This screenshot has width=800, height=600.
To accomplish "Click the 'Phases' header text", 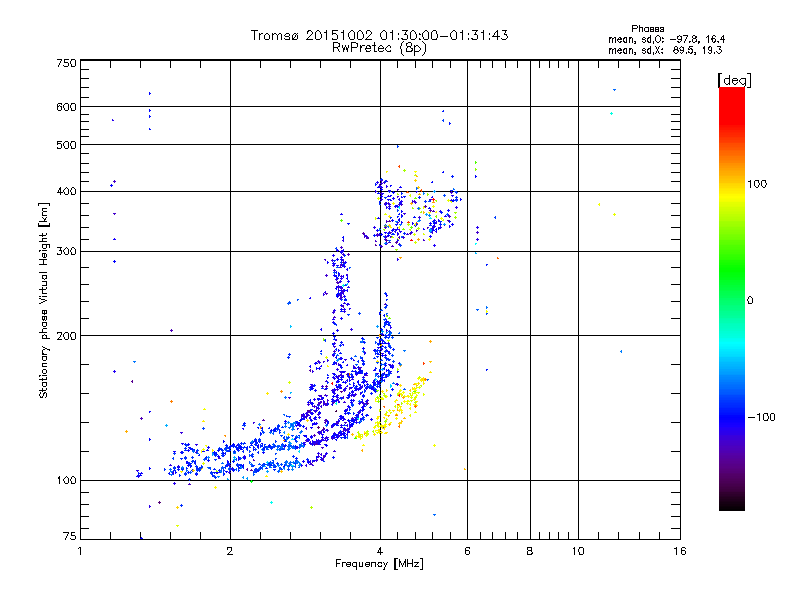I will coord(647,29).
